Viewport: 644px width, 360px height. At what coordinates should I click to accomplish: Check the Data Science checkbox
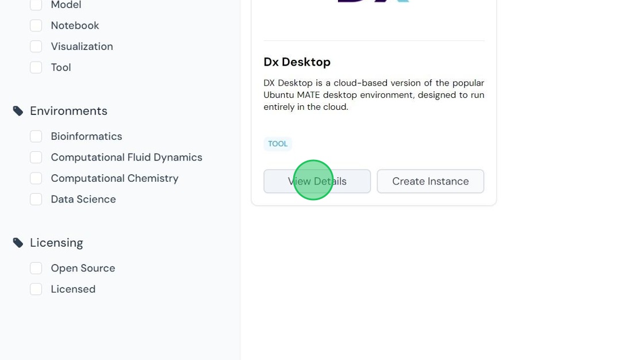click(36, 200)
